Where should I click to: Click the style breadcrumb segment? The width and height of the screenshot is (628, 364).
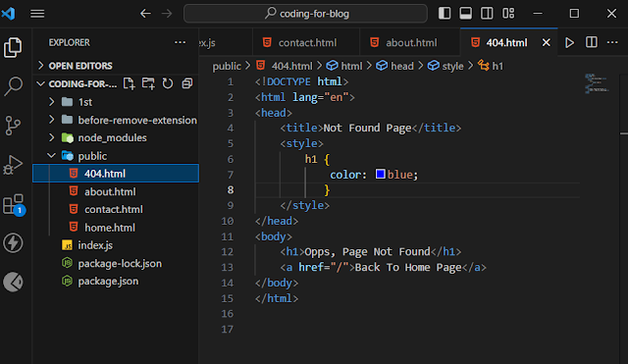point(445,66)
